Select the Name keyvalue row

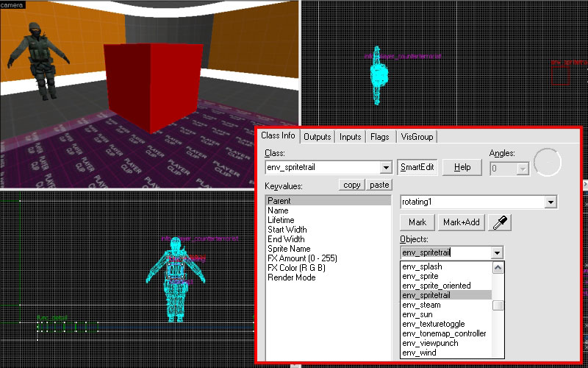click(x=328, y=210)
